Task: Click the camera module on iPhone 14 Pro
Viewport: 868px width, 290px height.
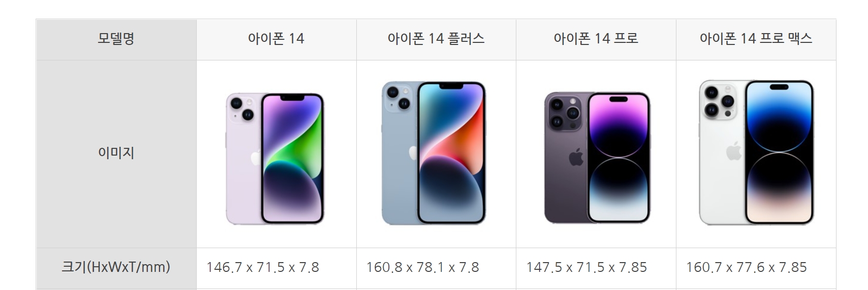Action: click(563, 113)
